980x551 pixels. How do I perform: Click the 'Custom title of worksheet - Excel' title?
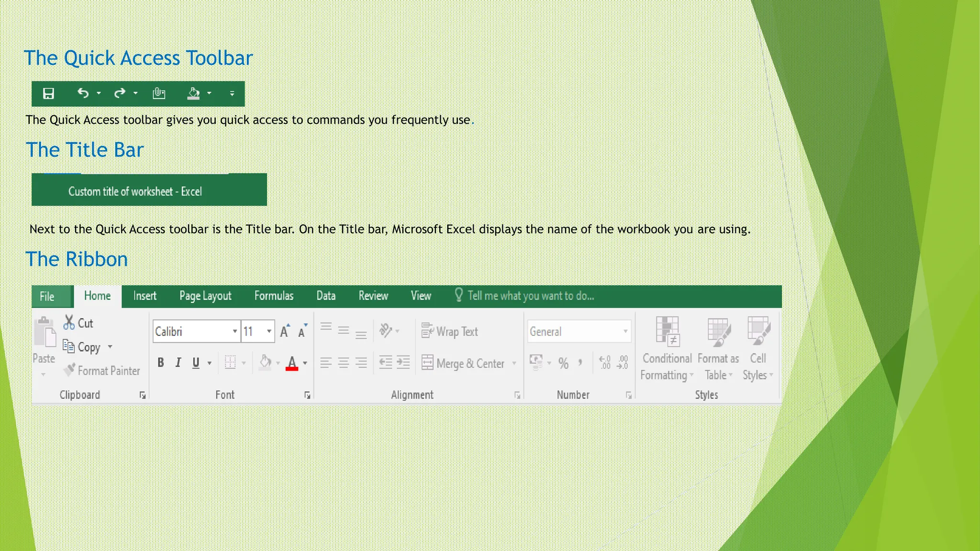pos(135,192)
